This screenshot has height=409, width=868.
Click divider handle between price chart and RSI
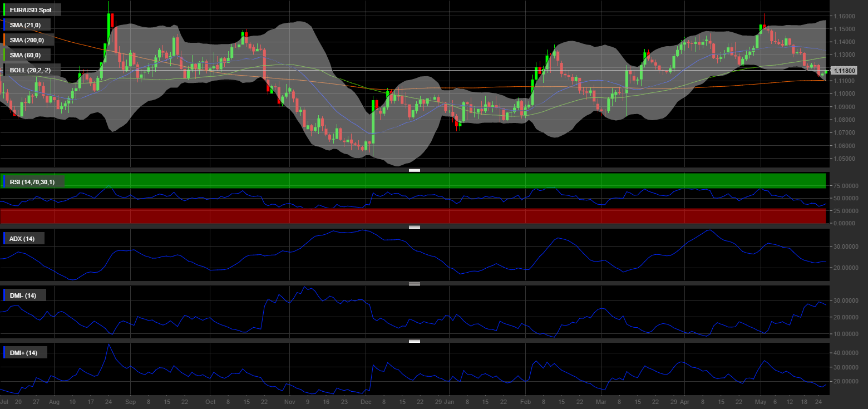(415, 170)
